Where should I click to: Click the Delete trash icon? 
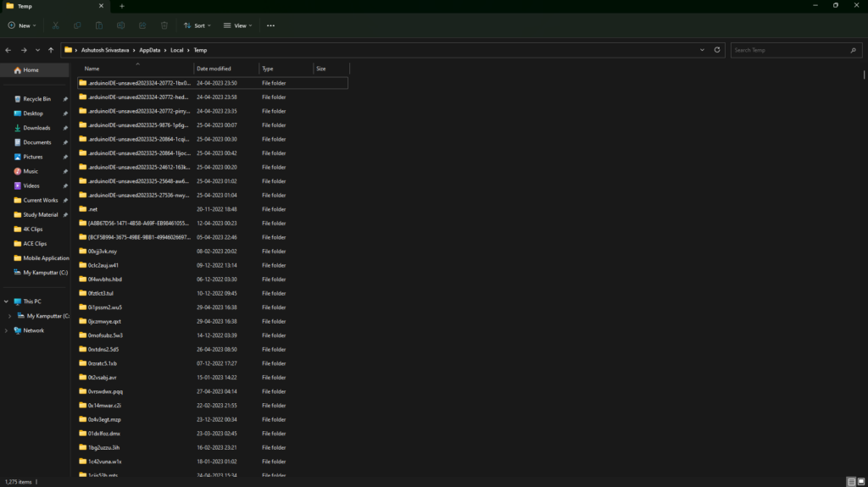[x=164, y=25]
